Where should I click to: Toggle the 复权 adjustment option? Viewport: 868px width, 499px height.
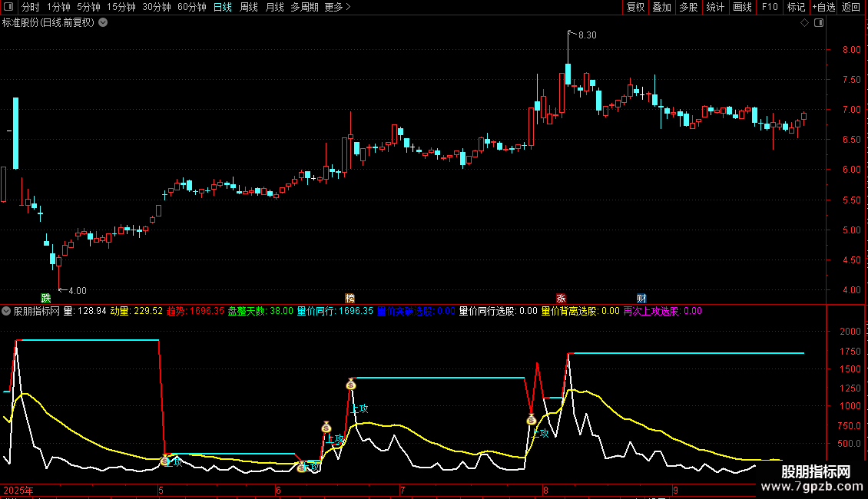635,7
